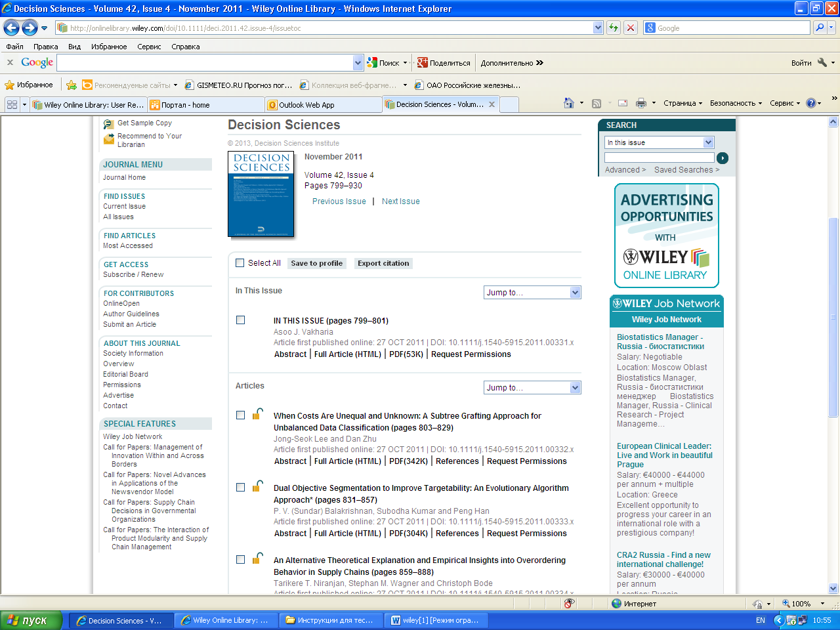The height and width of the screenshot is (630, 840).
Task: Click into the SEARCH panel text field
Action: click(x=660, y=157)
